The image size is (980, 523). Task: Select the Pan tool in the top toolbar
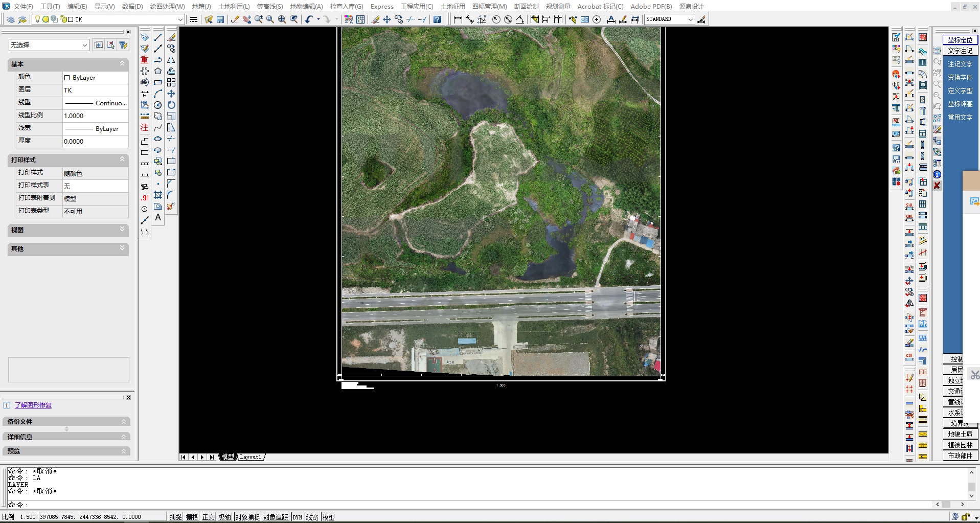tap(247, 19)
